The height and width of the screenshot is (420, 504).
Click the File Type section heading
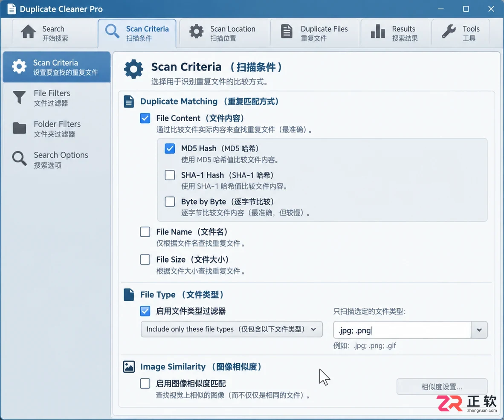(182, 295)
